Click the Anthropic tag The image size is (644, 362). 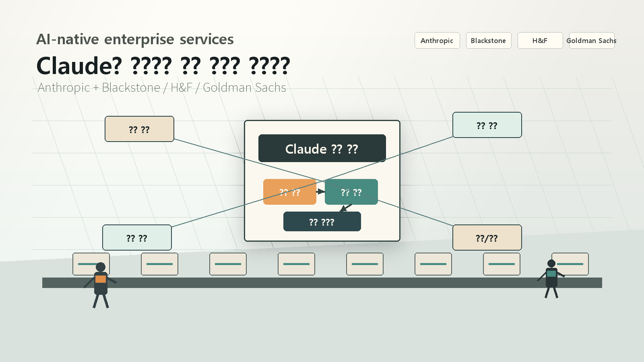coord(437,41)
